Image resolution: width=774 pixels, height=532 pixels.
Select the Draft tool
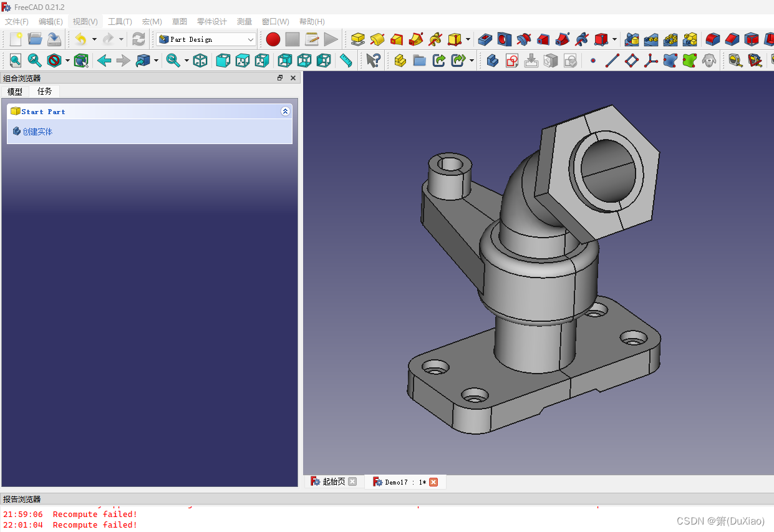[752, 39]
